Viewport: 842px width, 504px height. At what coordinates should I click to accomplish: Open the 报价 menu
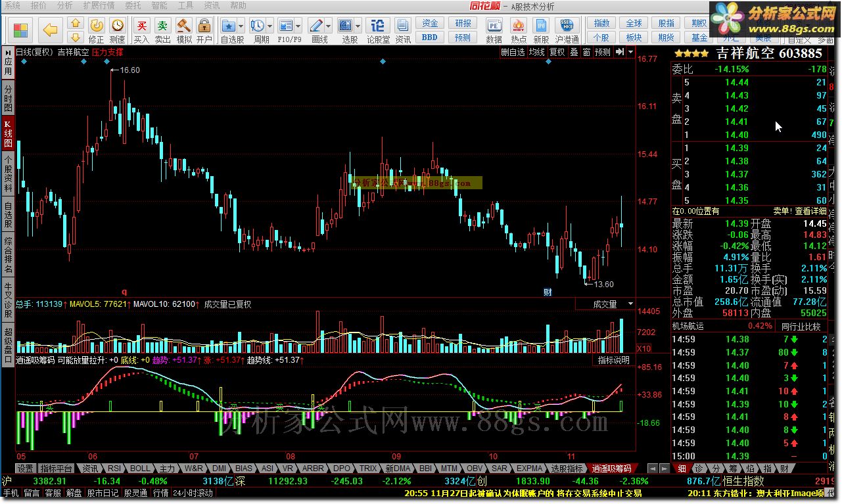[x=39, y=5]
